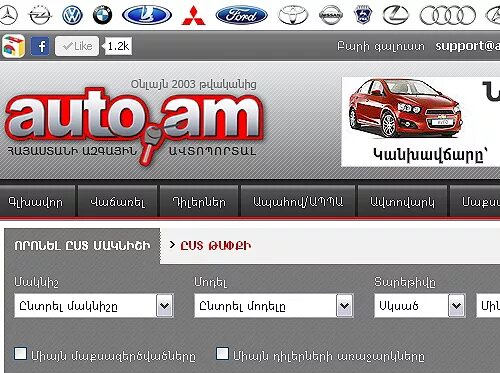
Task: Click the Բարի գալուստ welcome text
Action: click(x=381, y=46)
